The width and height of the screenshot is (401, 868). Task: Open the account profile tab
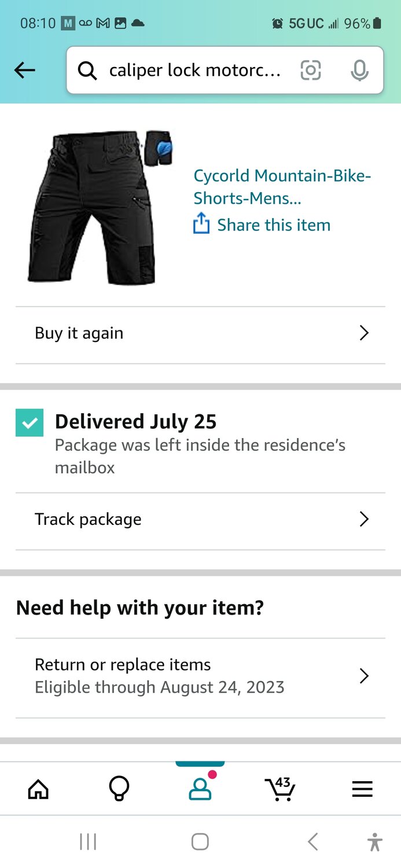200,789
